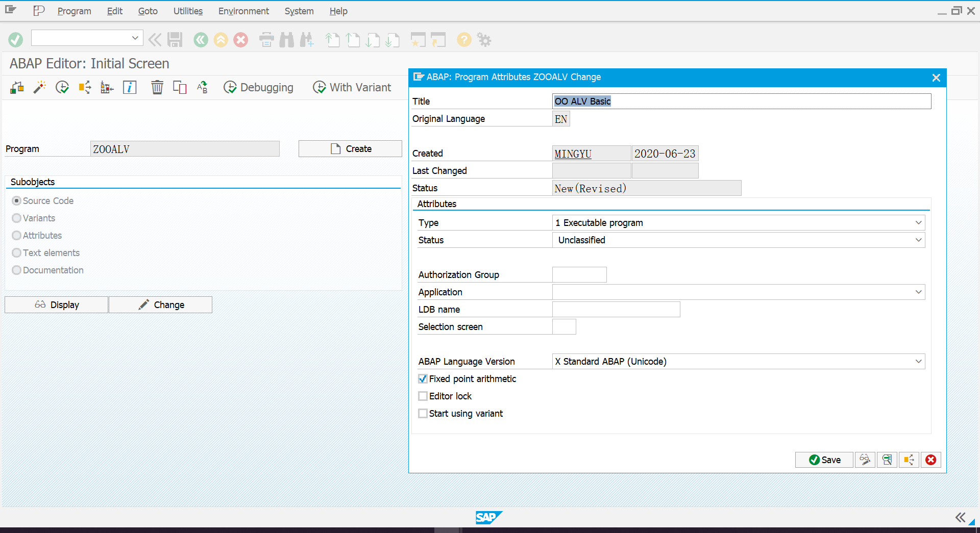Select the Variants radio button
The image size is (980, 533).
pos(17,218)
